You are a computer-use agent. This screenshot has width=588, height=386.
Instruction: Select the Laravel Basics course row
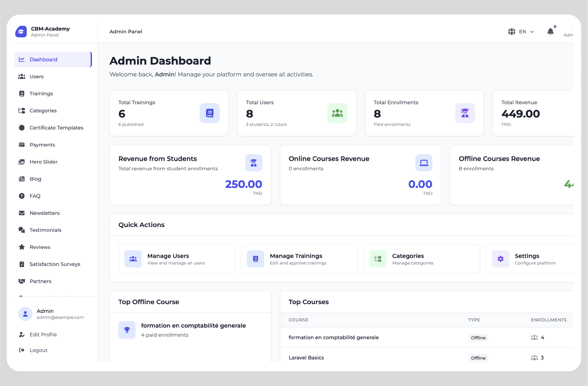pyautogui.click(x=306, y=358)
